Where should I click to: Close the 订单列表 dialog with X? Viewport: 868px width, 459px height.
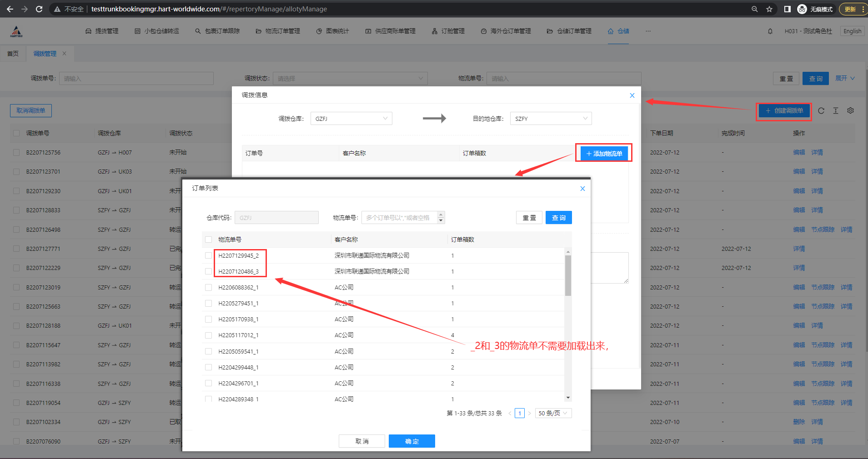click(582, 189)
